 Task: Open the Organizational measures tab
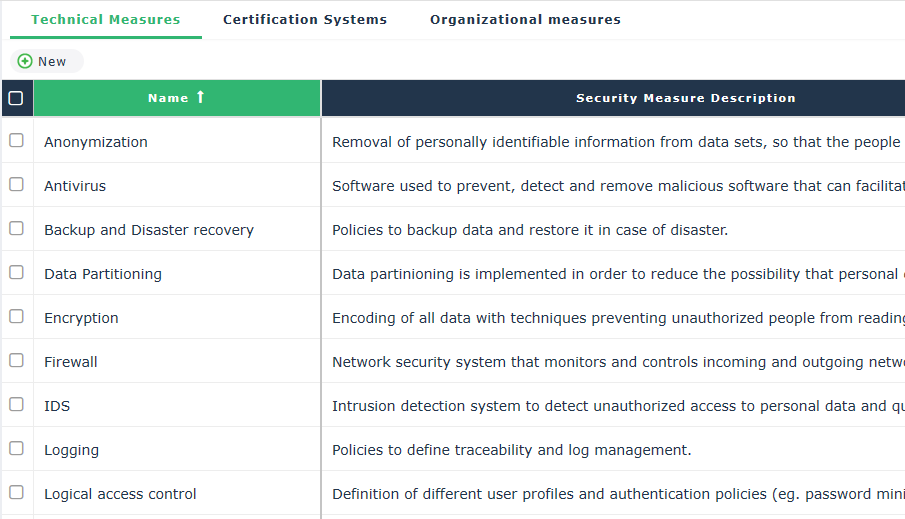pyautogui.click(x=525, y=20)
